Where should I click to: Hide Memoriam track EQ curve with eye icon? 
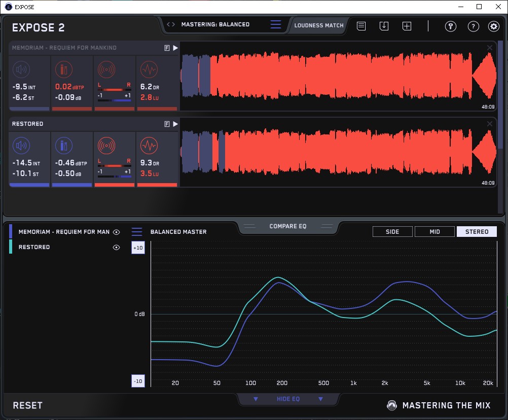pyautogui.click(x=117, y=232)
